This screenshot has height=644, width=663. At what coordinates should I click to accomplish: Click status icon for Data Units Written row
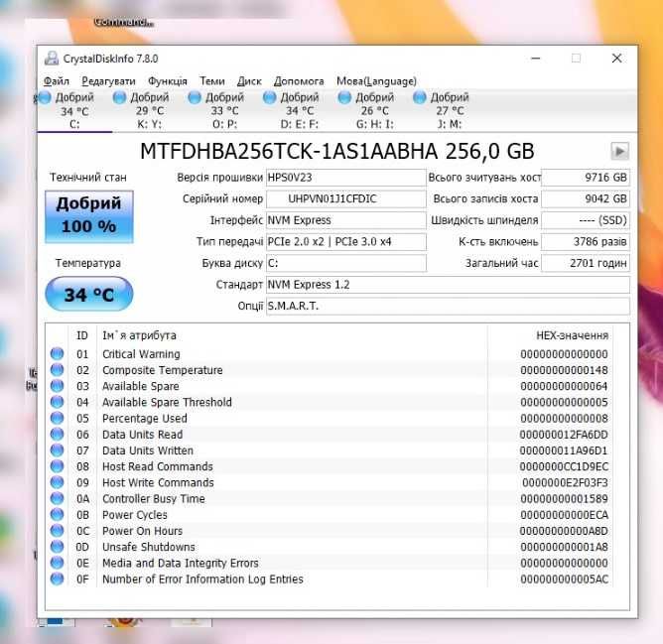pos(58,450)
